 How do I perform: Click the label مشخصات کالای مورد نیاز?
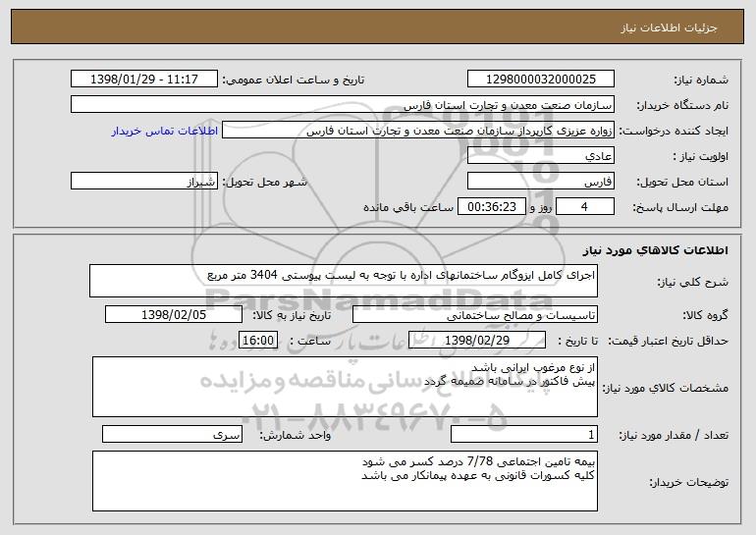point(666,388)
